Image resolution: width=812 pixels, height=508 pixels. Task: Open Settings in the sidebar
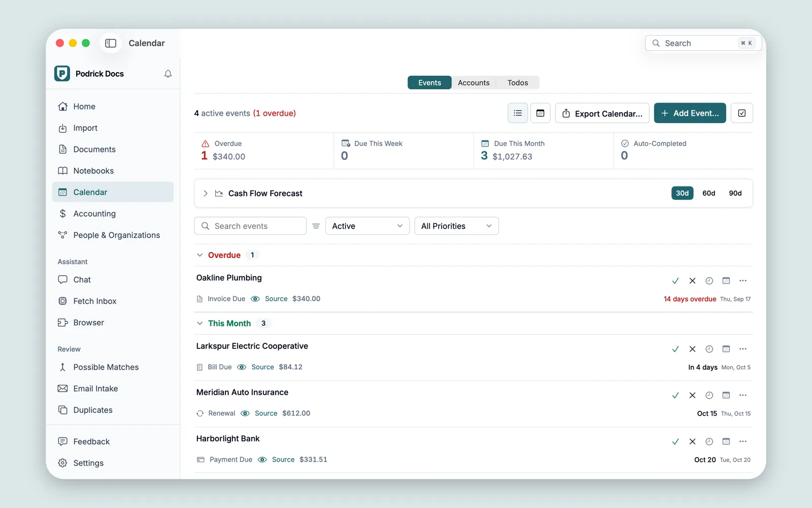coord(113,463)
